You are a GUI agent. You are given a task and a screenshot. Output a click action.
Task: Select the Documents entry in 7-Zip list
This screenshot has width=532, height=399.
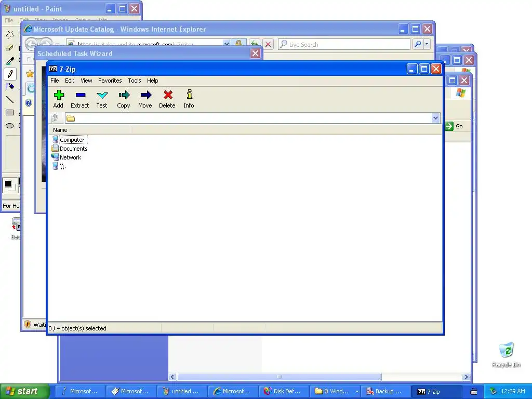click(x=70, y=149)
